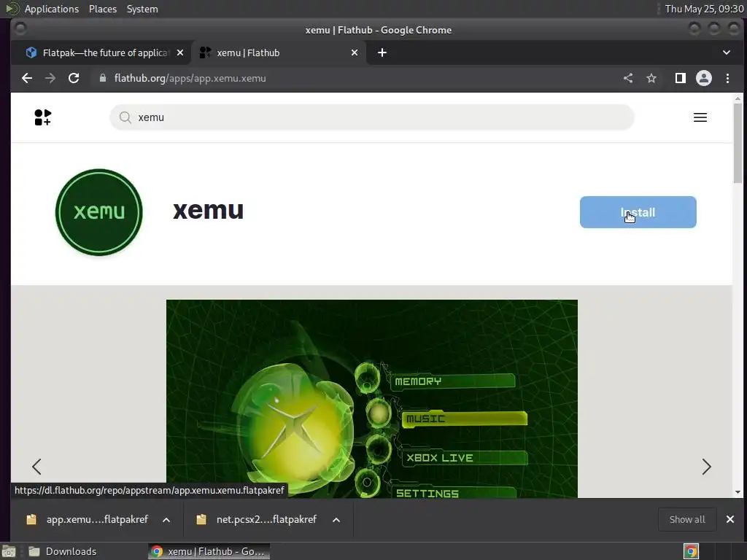Screen dimensions: 747x560
Task: Click the app.xemu flatpakref file icon
Action: coord(31,519)
